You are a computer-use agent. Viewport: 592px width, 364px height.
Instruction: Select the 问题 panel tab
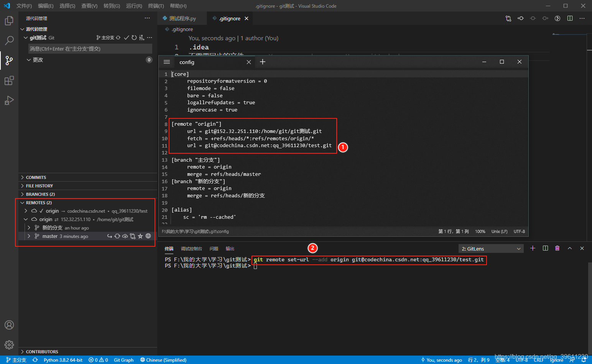(x=214, y=248)
